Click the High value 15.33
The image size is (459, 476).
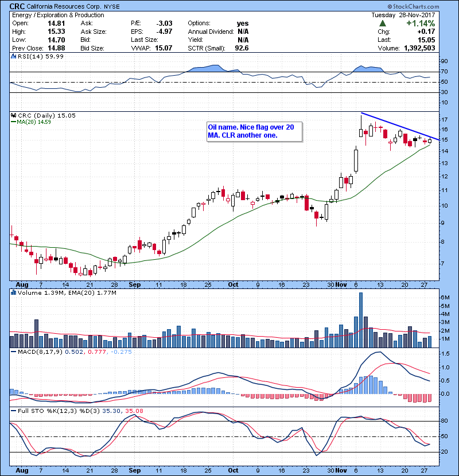coord(56,32)
